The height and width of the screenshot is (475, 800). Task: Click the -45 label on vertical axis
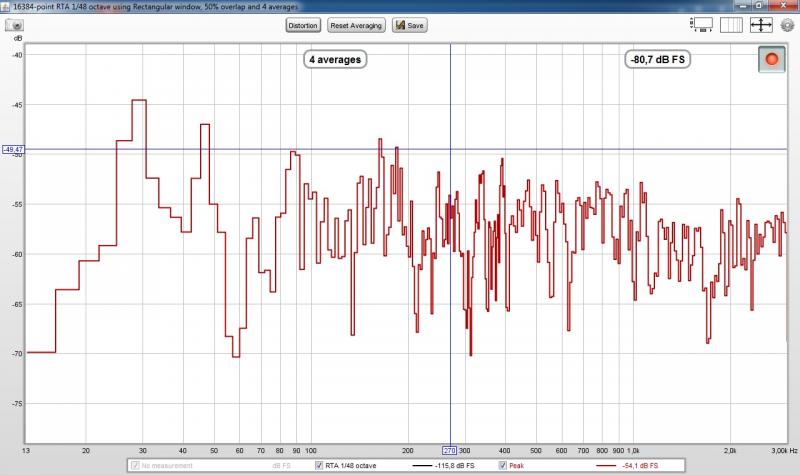click(x=17, y=105)
